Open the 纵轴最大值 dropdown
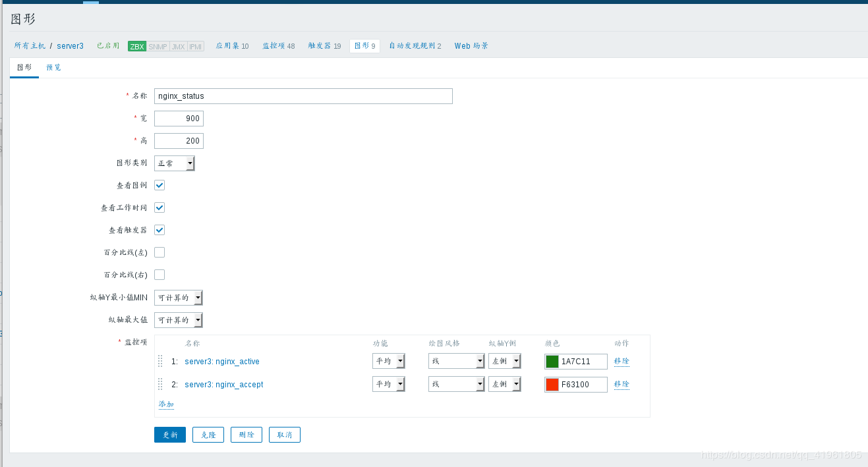Viewport: 868px width, 467px height. [179, 320]
